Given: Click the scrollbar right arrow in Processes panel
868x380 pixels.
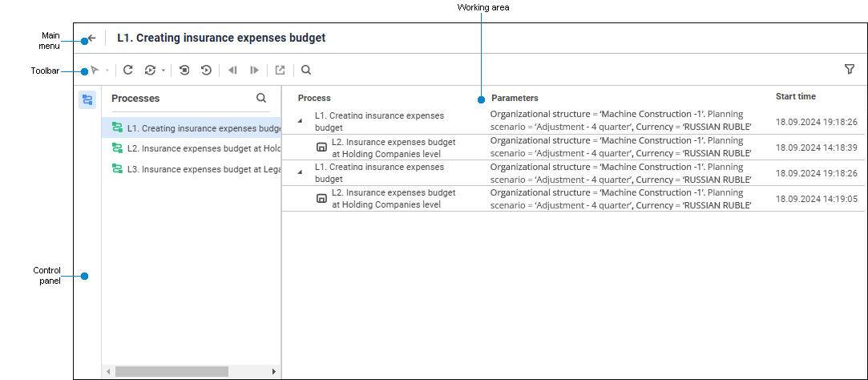Looking at the screenshot, I should pyautogui.click(x=273, y=371).
